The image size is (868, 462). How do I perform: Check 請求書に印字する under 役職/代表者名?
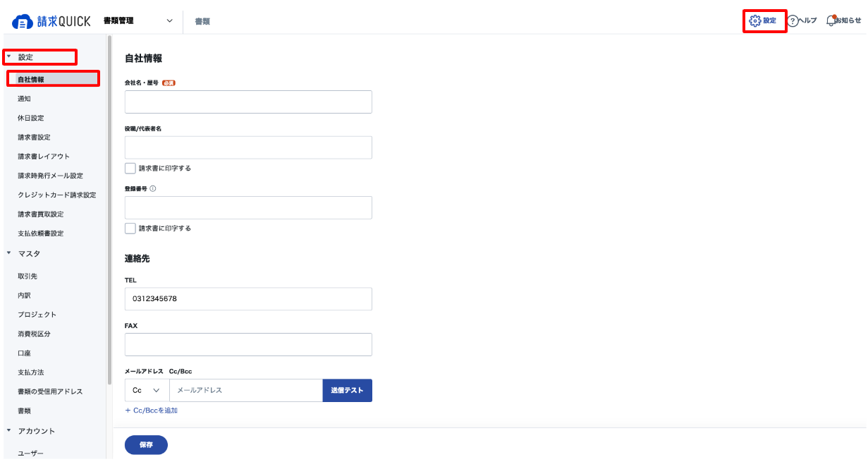(x=130, y=169)
